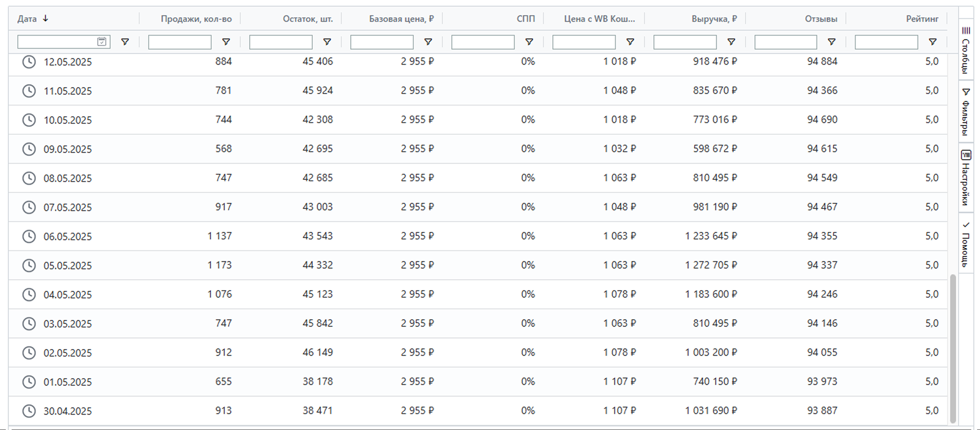Focus the Базовая цена filter input field
980x430 pixels.
tap(382, 42)
